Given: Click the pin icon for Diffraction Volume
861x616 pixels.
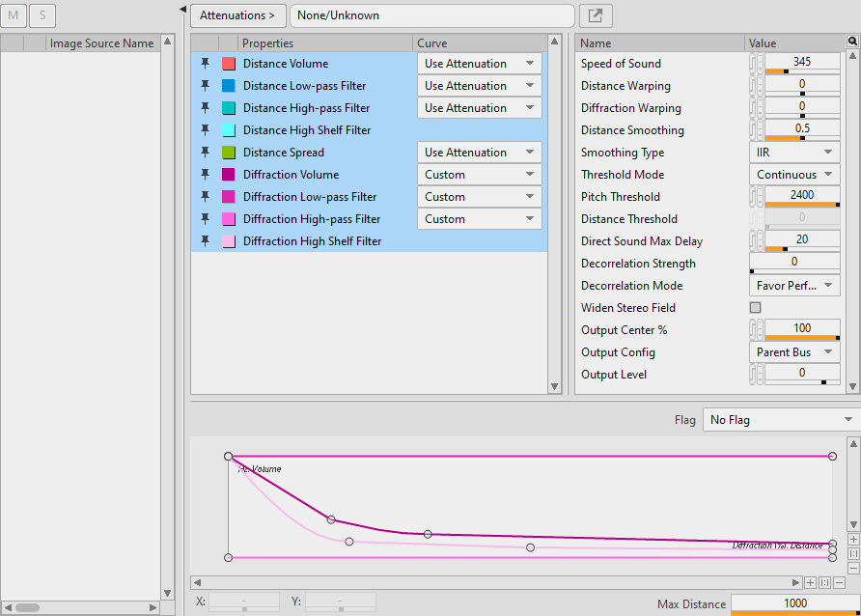Looking at the screenshot, I should click(205, 175).
